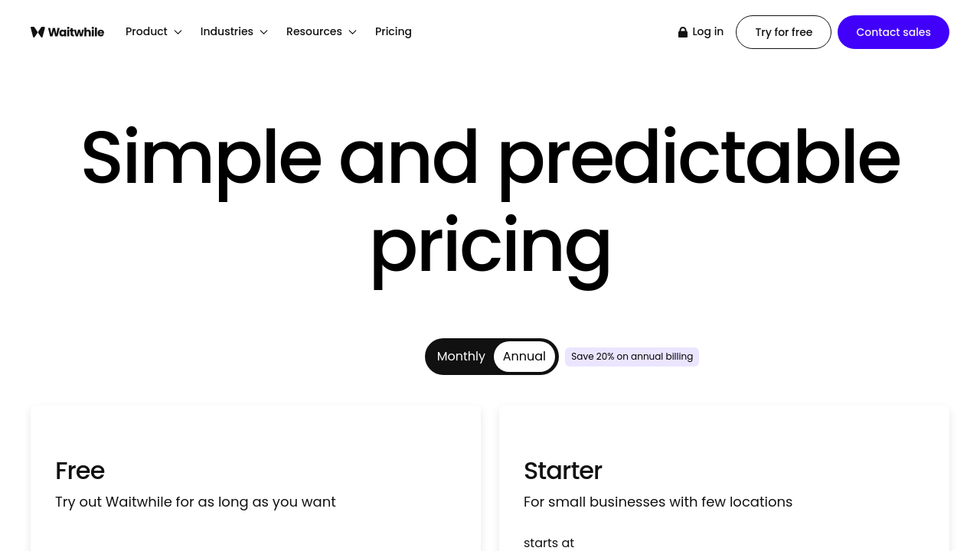The width and height of the screenshot is (980, 551).
Task: Click the Simple and predictable pricing headline
Action: (490, 201)
